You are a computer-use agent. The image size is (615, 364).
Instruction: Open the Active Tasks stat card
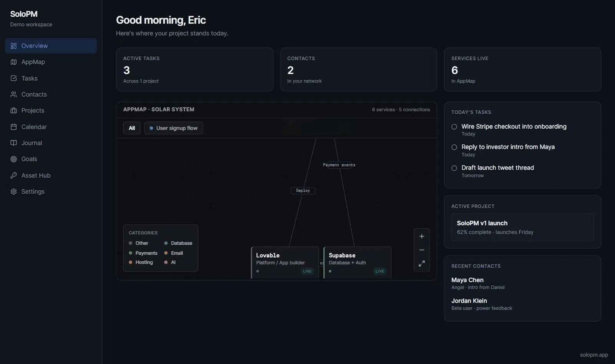pos(194,69)
